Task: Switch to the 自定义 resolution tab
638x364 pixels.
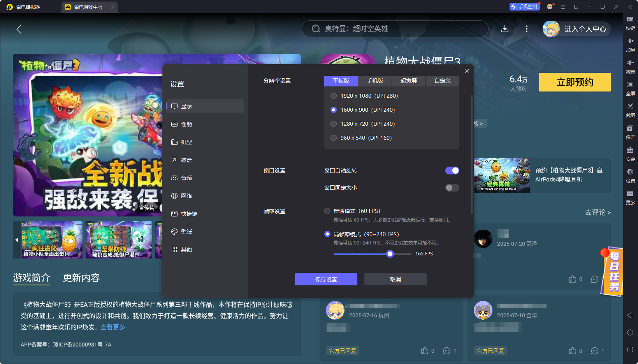Action: (x=443, y=81)
